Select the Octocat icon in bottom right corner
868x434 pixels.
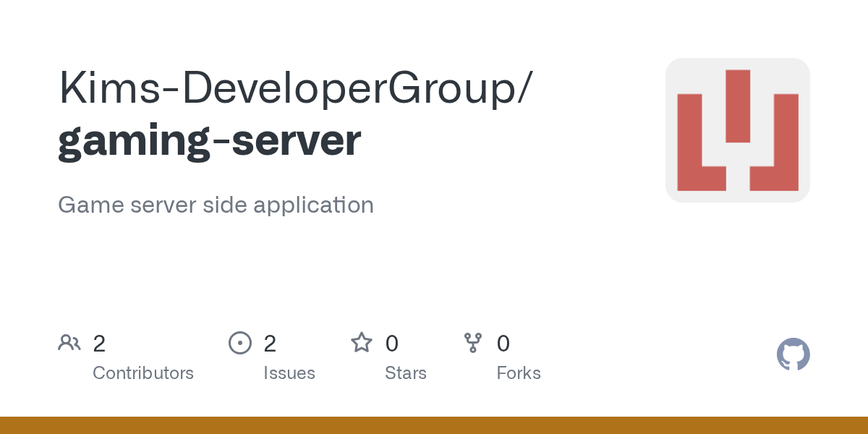(x=793, y=354)
